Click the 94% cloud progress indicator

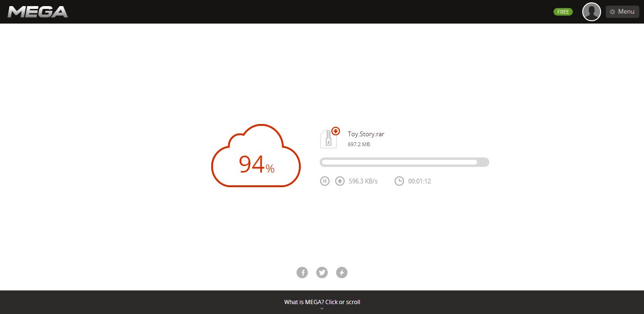(256, 156)
